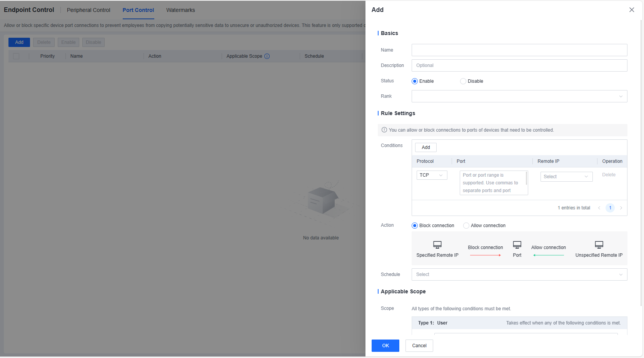
Task: Click the Cancel button
Action: coord(419,346)
